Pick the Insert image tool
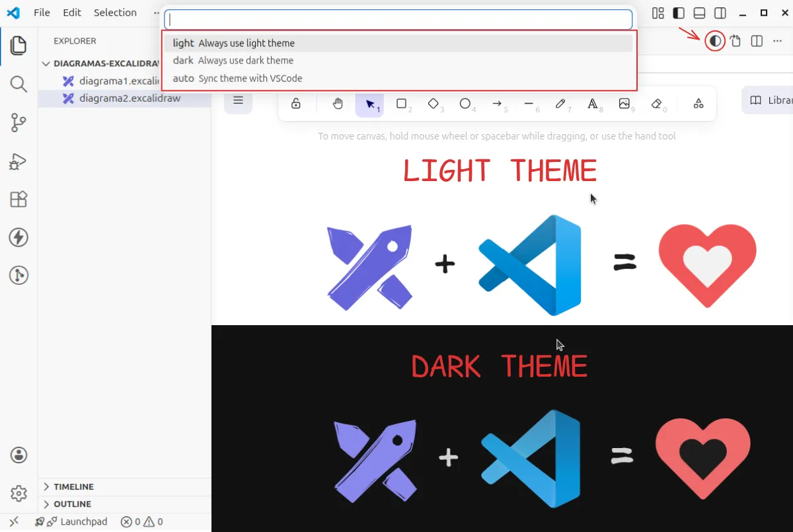The image size is (793, 532). [624, 104]
